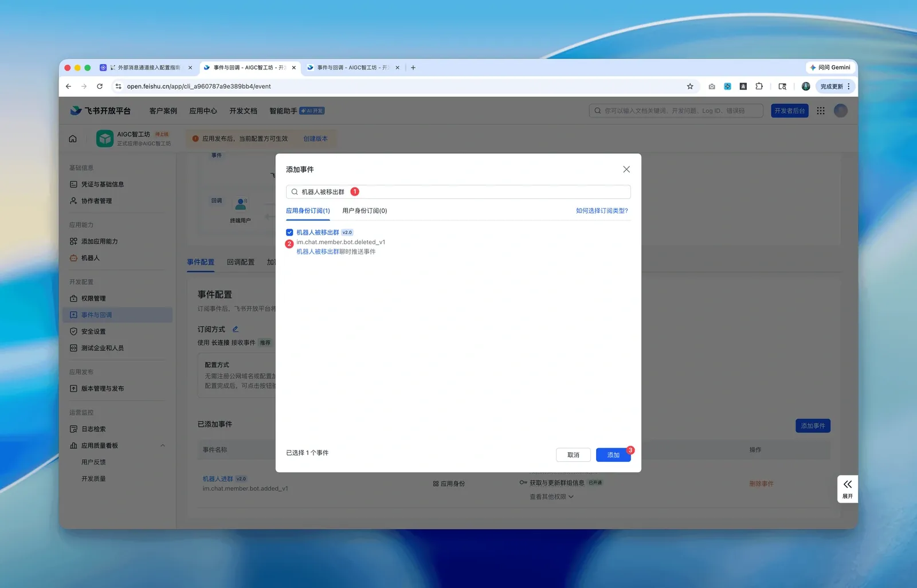The image size is (917, 588).
Task: Switch to the 回调配置 tab
Action: (x=241, y=262)
